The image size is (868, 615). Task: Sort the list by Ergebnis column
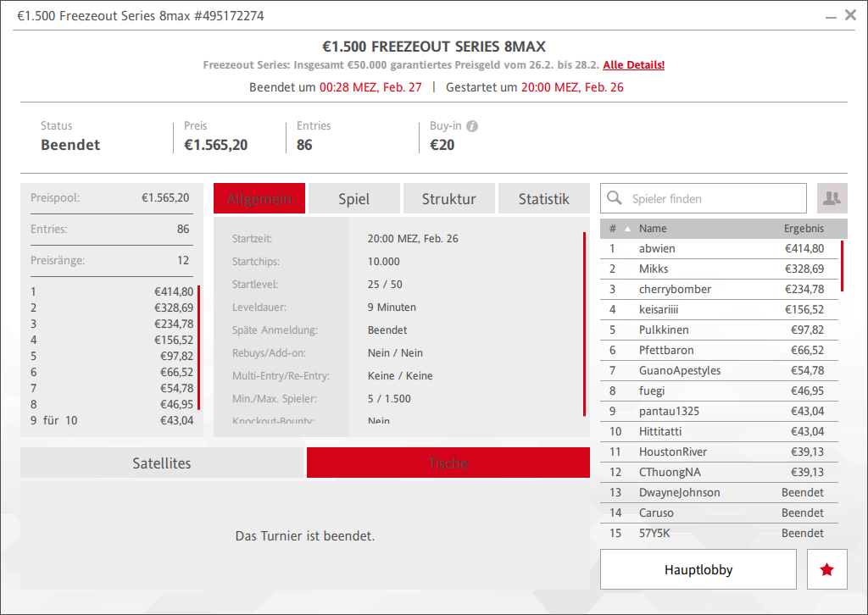(x=804, y=229)
